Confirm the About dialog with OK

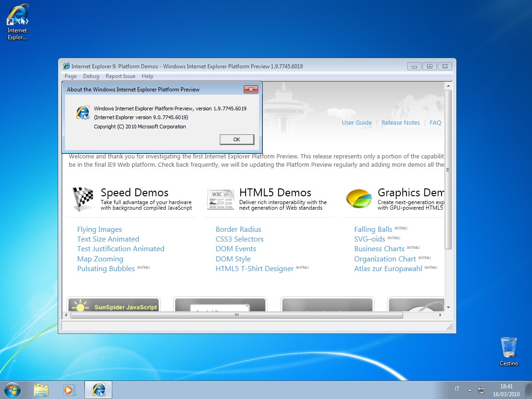click(237, 139)
